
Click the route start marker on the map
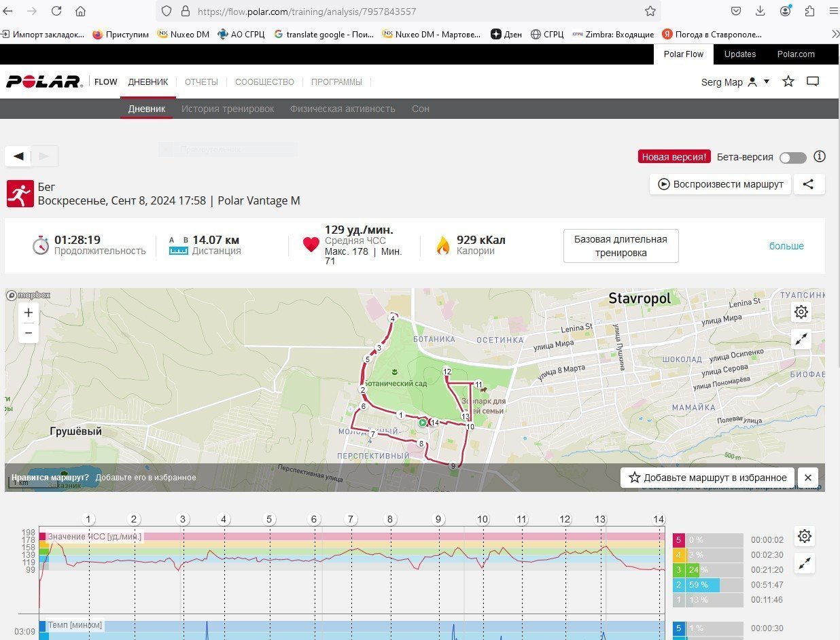click(x=423, y=423)
